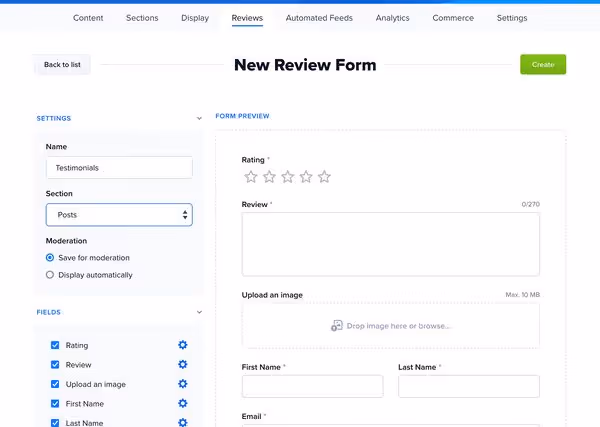Go to Automated Feeds tab

pyautogui.click(x=319, y=18)
